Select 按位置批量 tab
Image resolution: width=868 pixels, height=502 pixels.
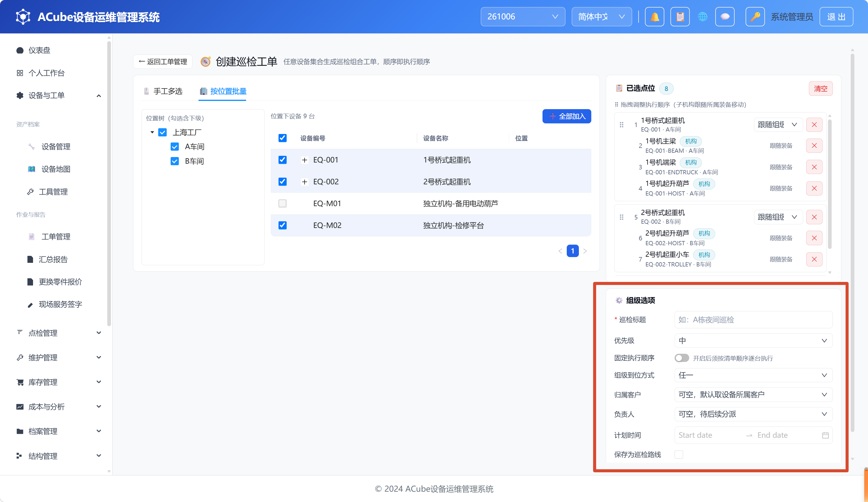coord(223,91)
